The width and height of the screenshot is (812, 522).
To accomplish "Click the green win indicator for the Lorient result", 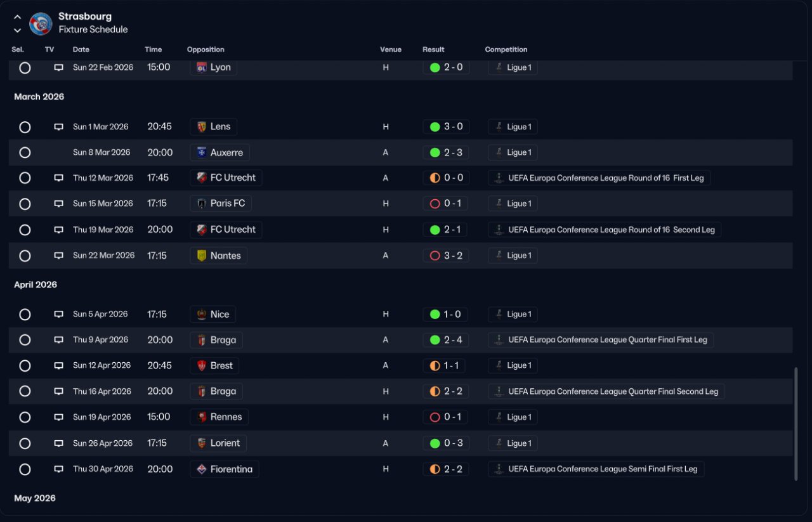I will pos(435,443).
